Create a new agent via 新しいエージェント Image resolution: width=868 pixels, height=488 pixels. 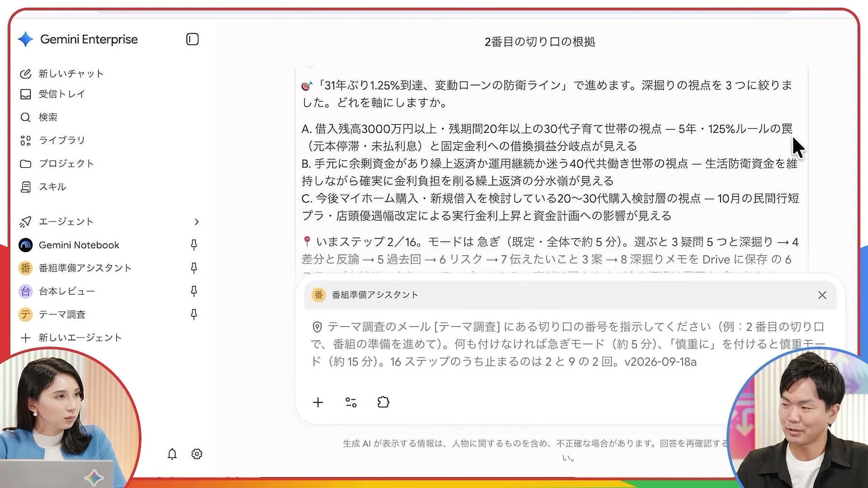(71, 338)
